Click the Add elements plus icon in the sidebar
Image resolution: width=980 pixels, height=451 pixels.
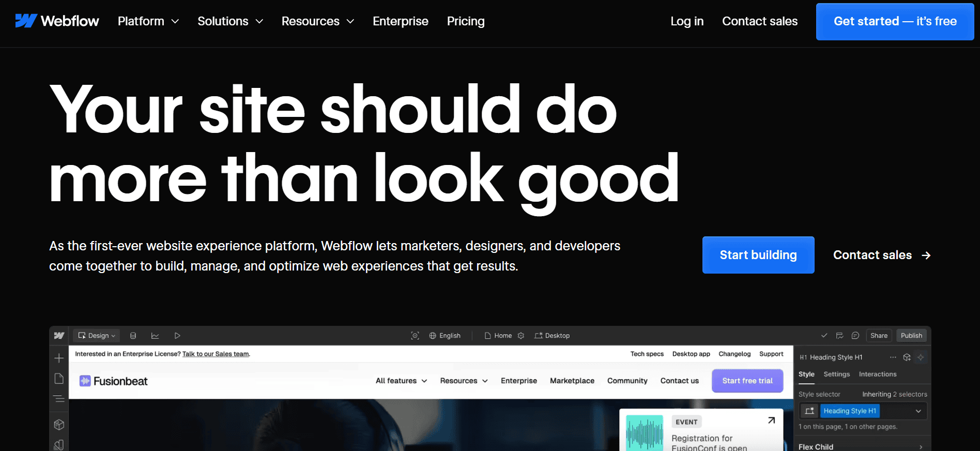point(59,358)
